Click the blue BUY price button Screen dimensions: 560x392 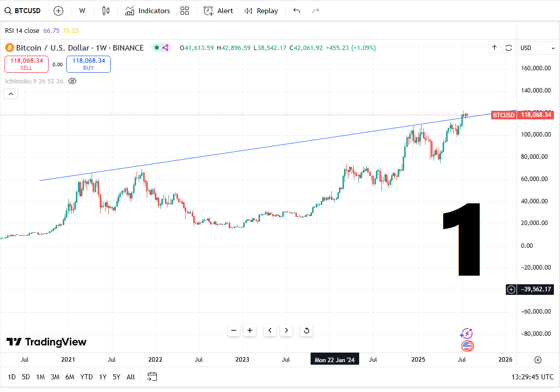[x=89, y=64]
